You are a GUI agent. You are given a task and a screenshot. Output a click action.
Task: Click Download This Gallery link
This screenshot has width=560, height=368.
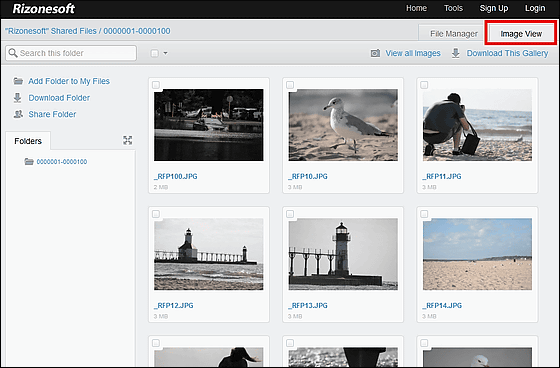click(x=507, y=53)
